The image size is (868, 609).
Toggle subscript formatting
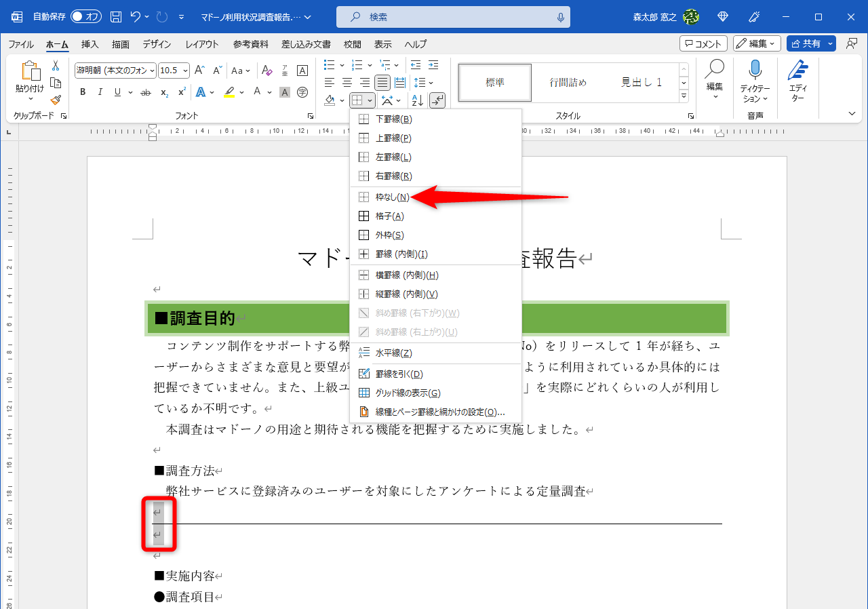(x=163, y=92)
